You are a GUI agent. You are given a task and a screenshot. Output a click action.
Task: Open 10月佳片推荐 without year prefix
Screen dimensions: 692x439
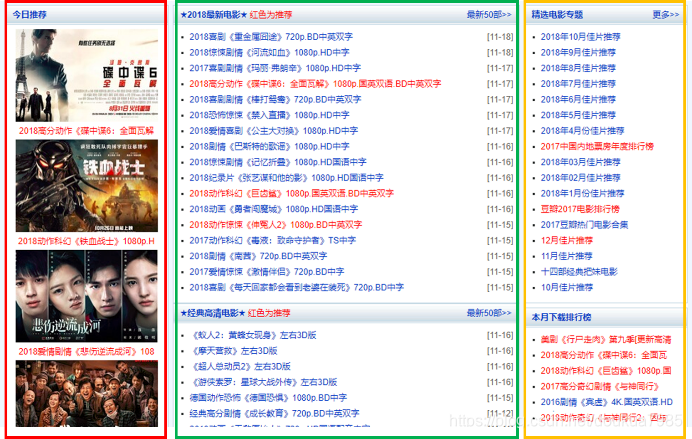(567, 288)
